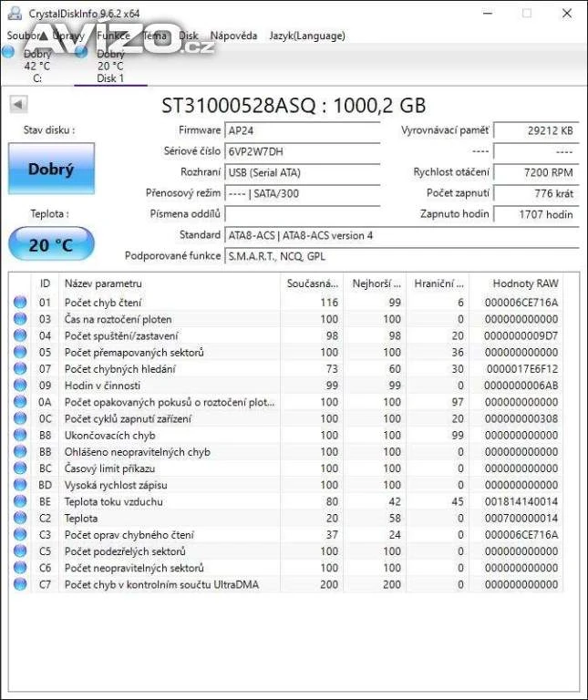Switch to the C: drive tab
588x700 pixels.
point(36,66)
